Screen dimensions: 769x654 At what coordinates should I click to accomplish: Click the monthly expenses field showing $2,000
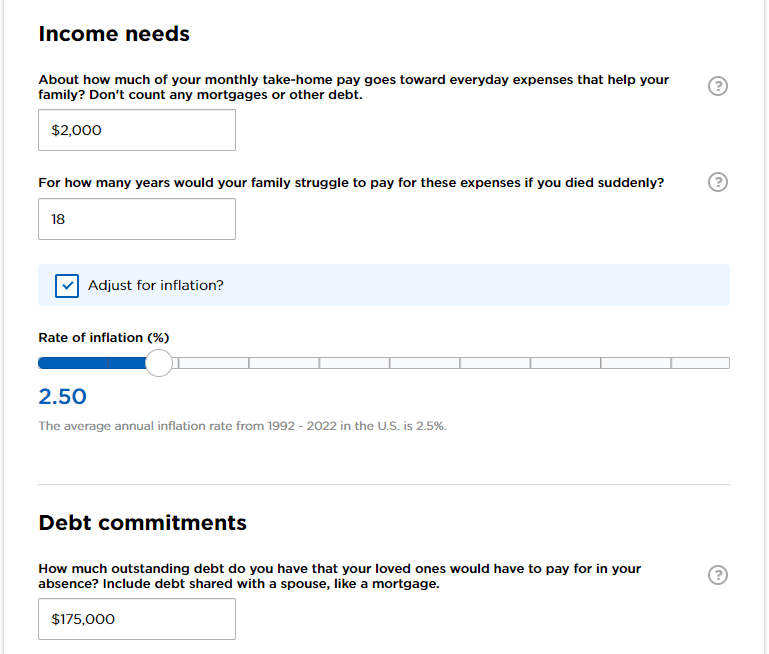pyautogui.click(x=137, y=130)
